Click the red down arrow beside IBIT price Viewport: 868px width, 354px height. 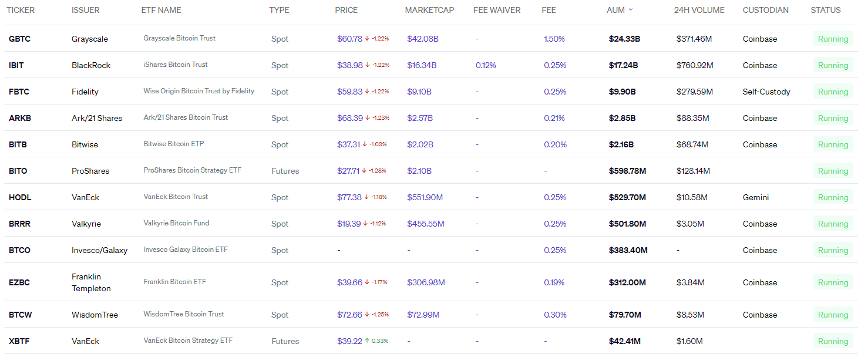(x=367, y=65)
